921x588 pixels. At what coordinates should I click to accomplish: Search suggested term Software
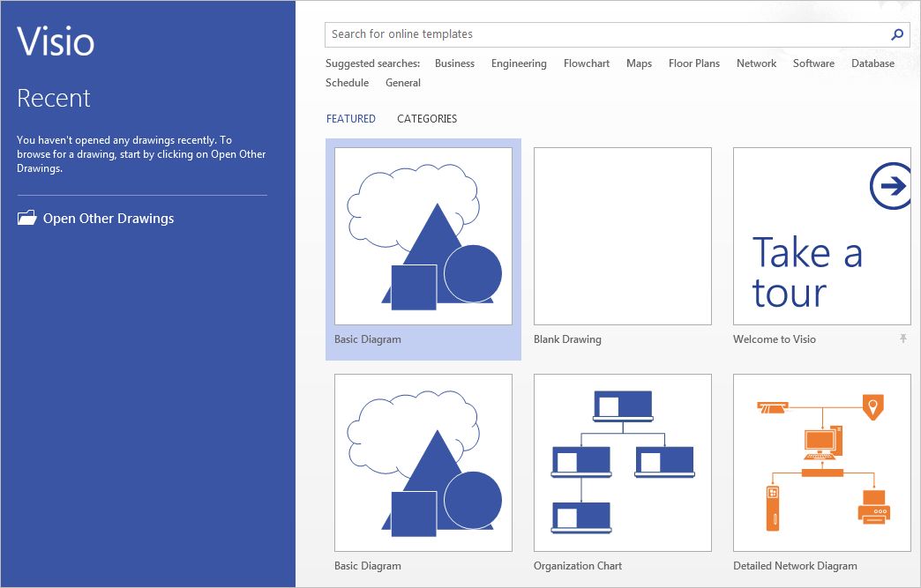[813, 63]
